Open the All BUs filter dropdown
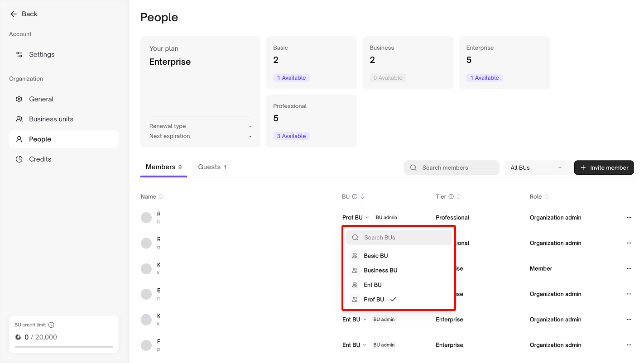The width and height of the screenshot is (644, 363). (536, 167)
